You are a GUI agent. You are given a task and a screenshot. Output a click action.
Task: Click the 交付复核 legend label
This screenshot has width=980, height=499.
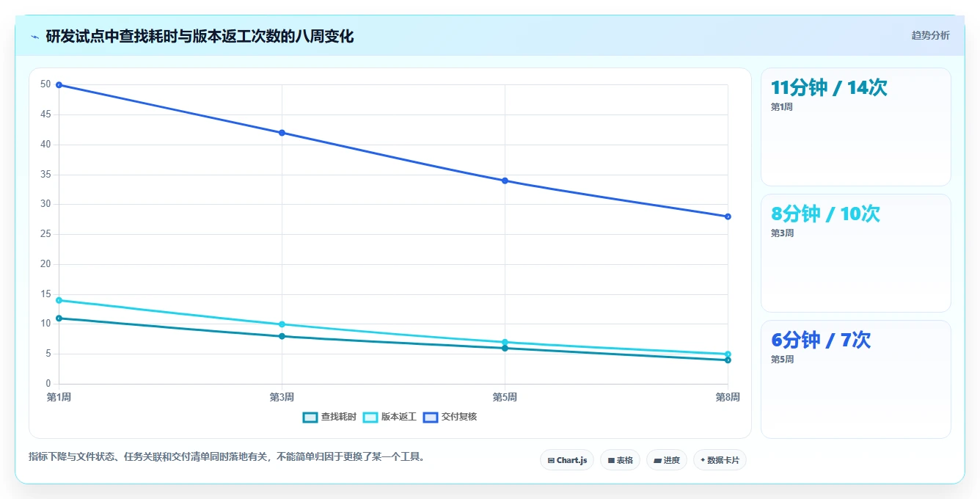[x=459, y=417]
